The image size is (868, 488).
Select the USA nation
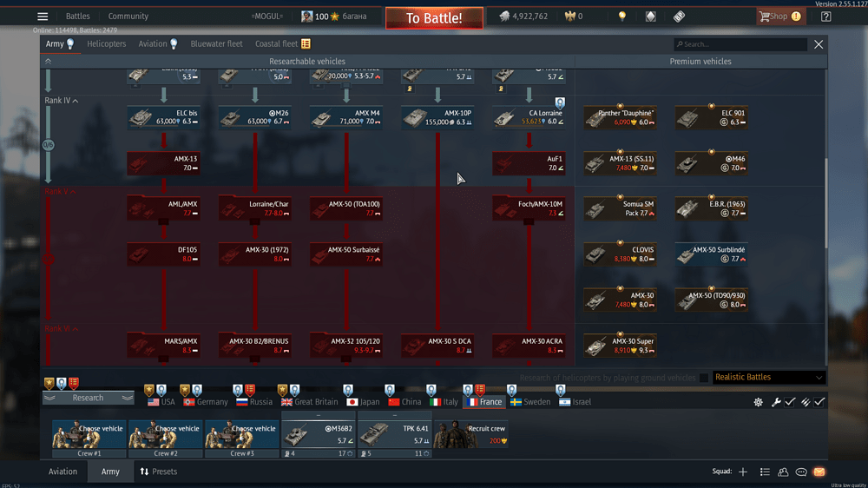pos(161,402)
